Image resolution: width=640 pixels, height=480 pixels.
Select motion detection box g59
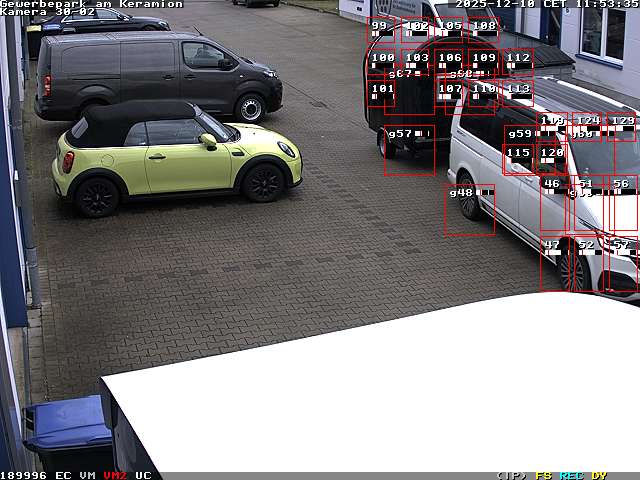520,150
